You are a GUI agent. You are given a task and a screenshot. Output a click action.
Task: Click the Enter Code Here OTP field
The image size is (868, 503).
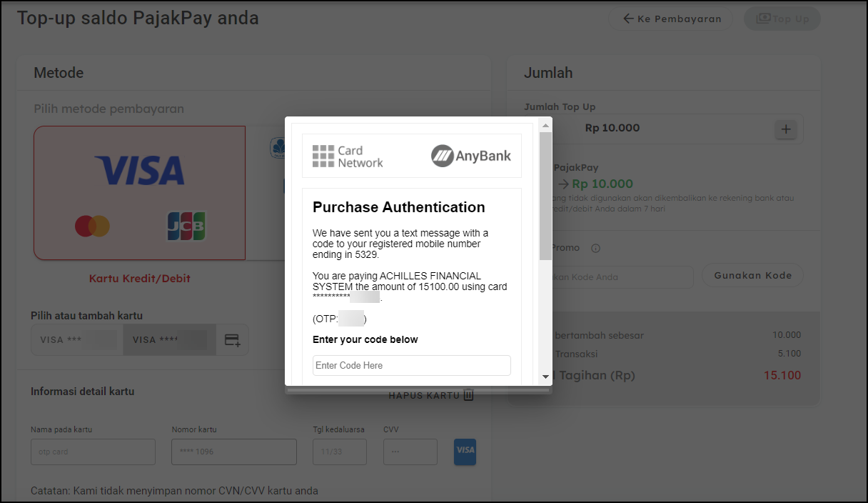click(x=412, y=365)
